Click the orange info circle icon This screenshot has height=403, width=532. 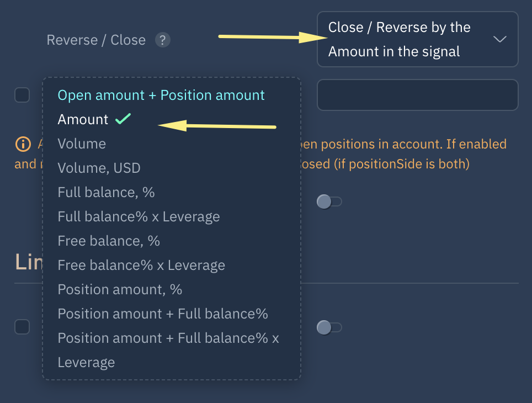coord(23,145)
